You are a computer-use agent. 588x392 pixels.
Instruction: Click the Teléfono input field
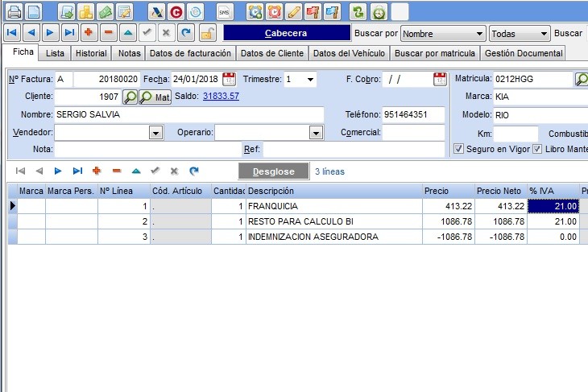pyautogui.click(x=414, y=114)
